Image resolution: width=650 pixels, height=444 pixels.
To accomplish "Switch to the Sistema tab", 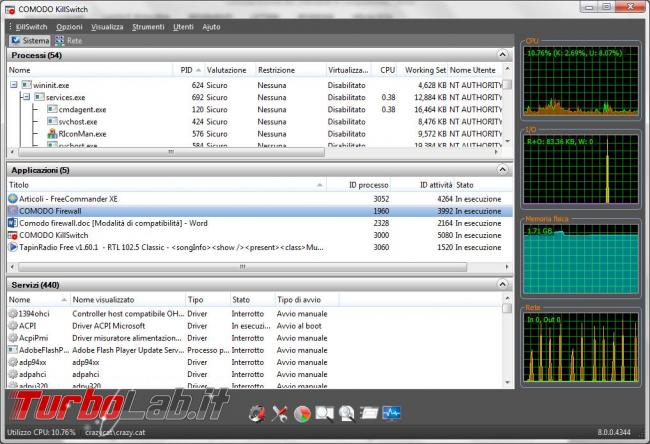I will coord(30,41).
